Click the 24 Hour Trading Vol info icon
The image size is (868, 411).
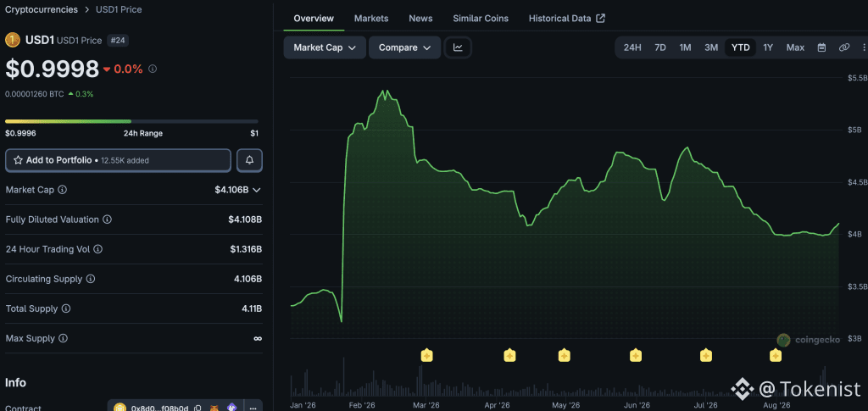[98, 249]
